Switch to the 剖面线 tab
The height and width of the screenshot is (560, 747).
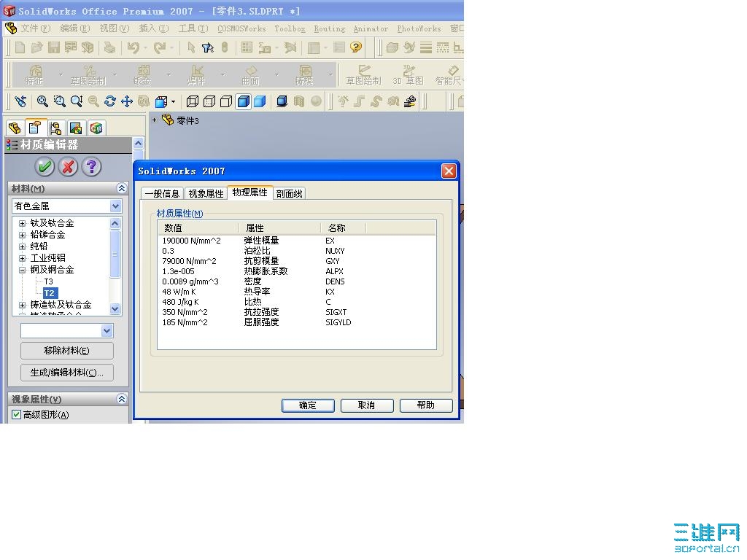click(x=289, y=193)
